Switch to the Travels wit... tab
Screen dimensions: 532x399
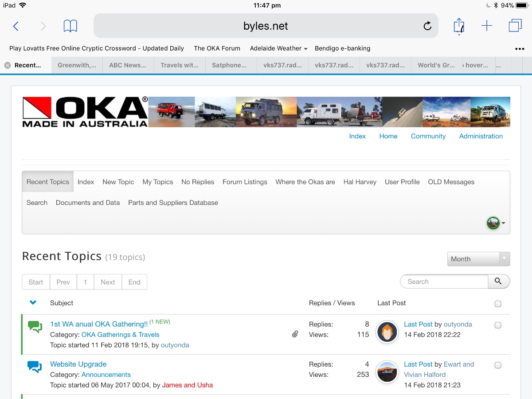point(180,65)
